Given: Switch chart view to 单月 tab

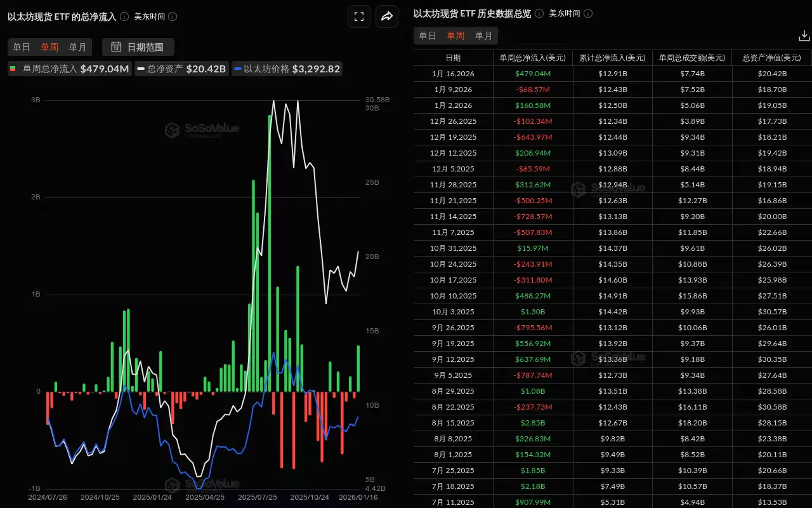Looking at the screenshot, I should click(x=77, y=47).
